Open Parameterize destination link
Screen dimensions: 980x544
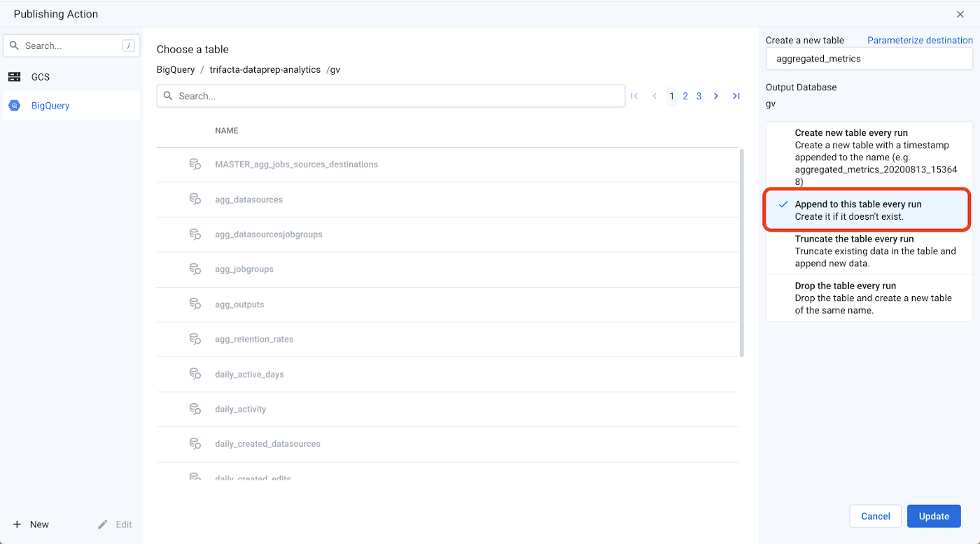coord(920,41)
